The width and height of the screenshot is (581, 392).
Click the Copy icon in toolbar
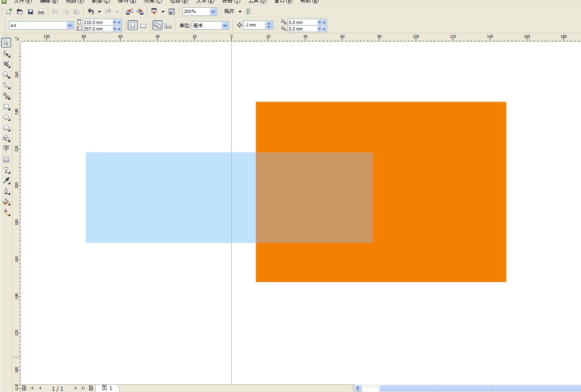click(66, 11)
